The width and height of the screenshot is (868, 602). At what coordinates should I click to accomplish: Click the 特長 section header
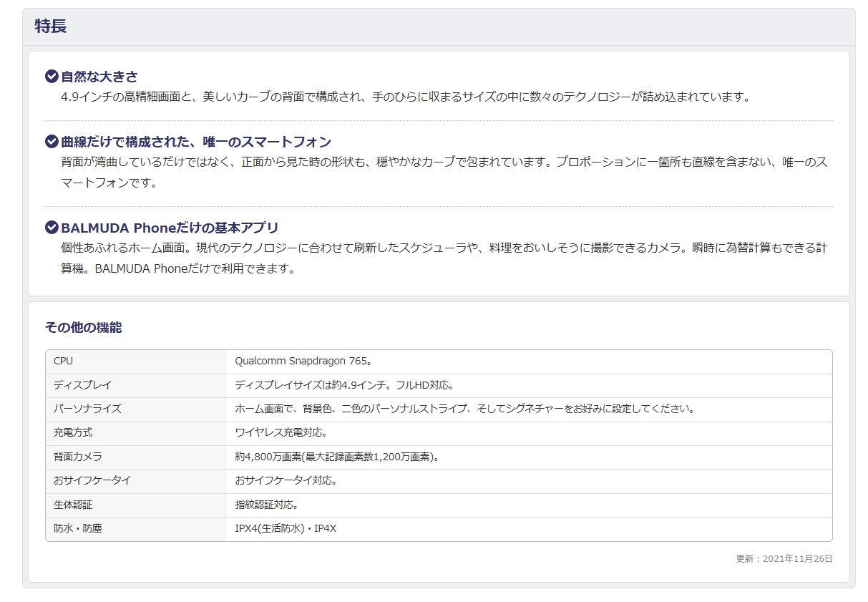pyautogui.click(x=51, y=26)
